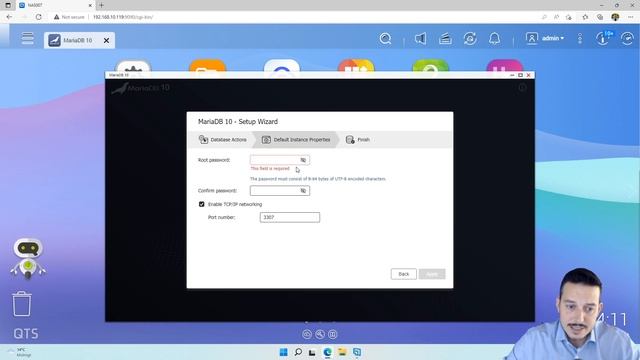
Task: Click the browser address bar URL
Action: 123,17
